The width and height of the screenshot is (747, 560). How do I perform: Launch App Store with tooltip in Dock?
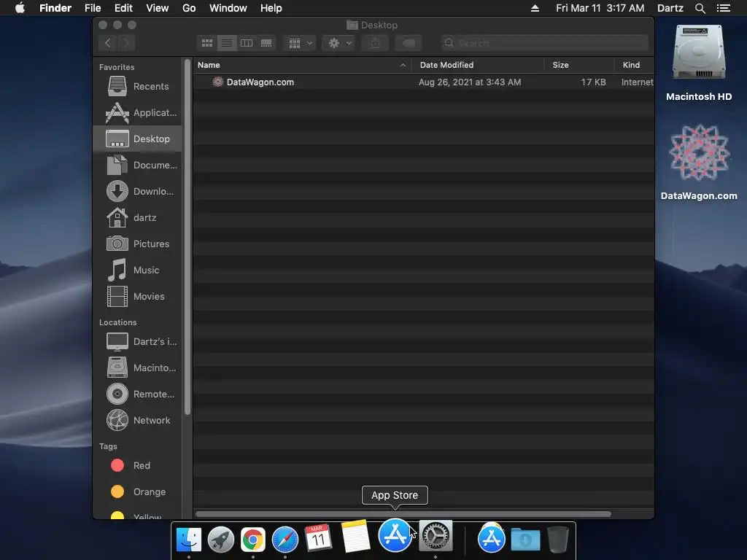[395, 535]
